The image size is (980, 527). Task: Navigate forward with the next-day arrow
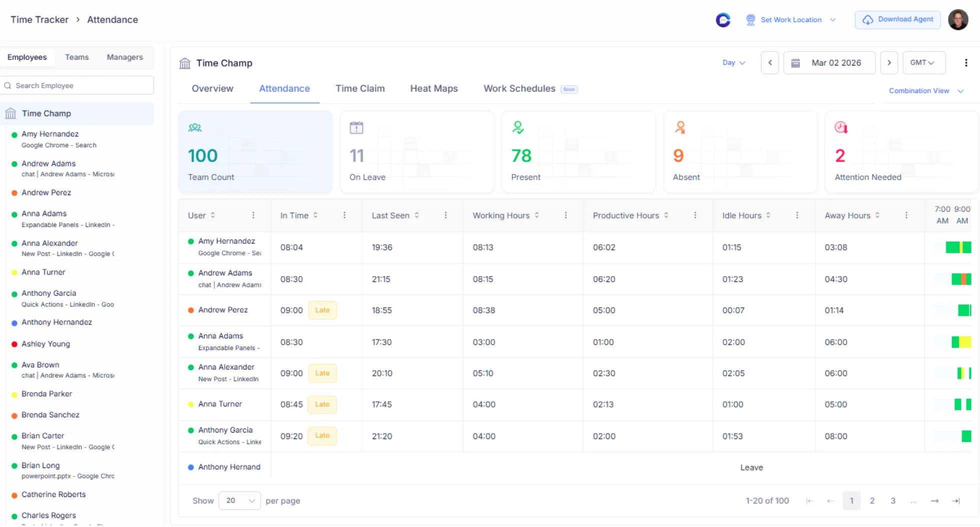click(889, 62)
